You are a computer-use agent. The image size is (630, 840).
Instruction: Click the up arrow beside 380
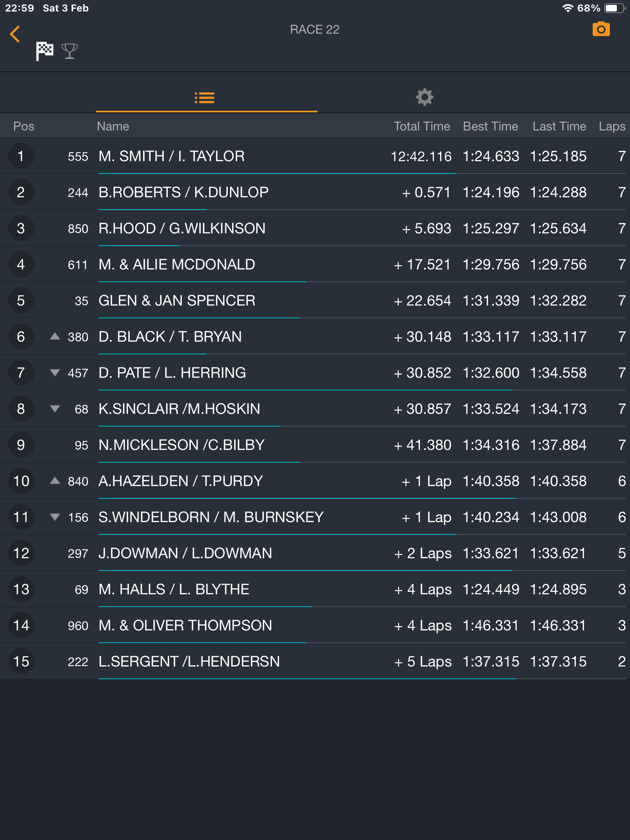pos(55,336)
